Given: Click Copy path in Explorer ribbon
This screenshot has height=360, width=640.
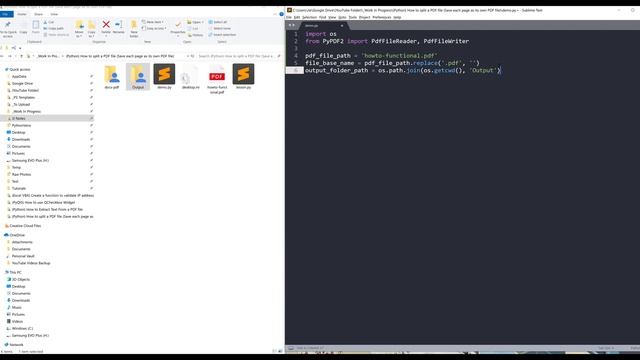Looking at the screenshot, I should click(x=54, y=28).
